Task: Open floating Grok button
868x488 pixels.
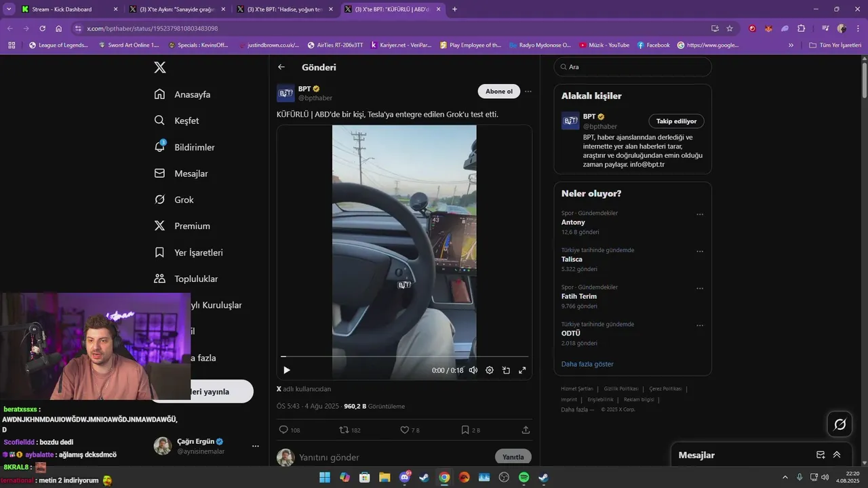Action: pos(840,424)
